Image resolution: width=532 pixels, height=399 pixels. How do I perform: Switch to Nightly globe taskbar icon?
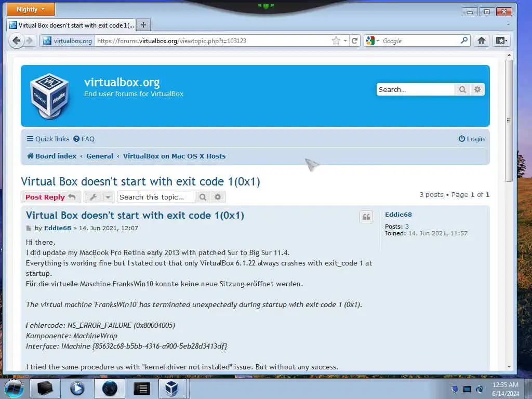pos(109,389)
